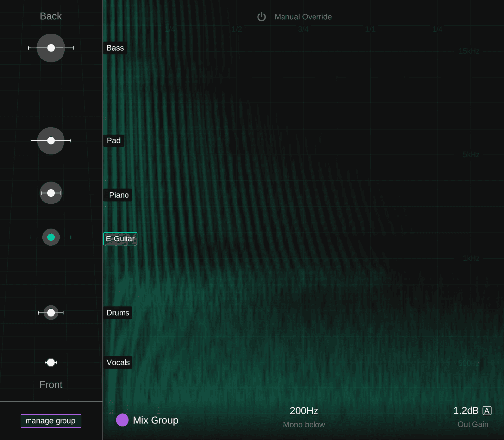504x440 pixels.
Task: Click the purple Mix Group color dot
Action: point(123,420)
